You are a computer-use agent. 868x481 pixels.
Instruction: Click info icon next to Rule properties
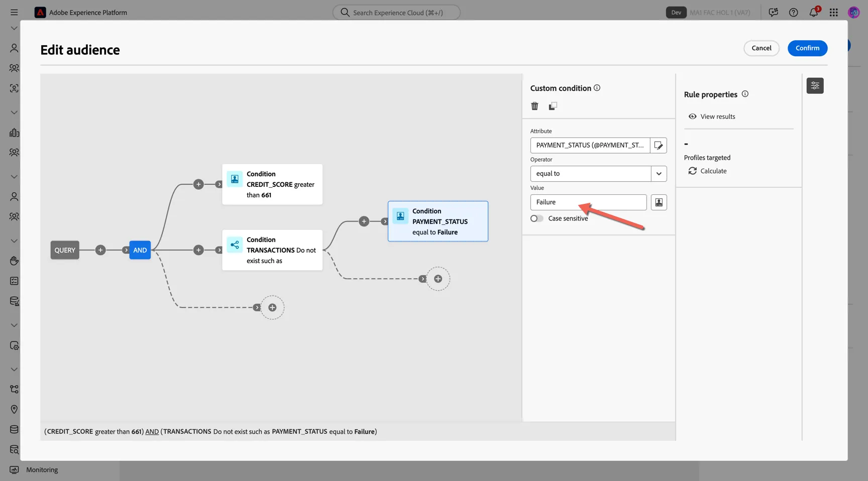click(745, 94)
